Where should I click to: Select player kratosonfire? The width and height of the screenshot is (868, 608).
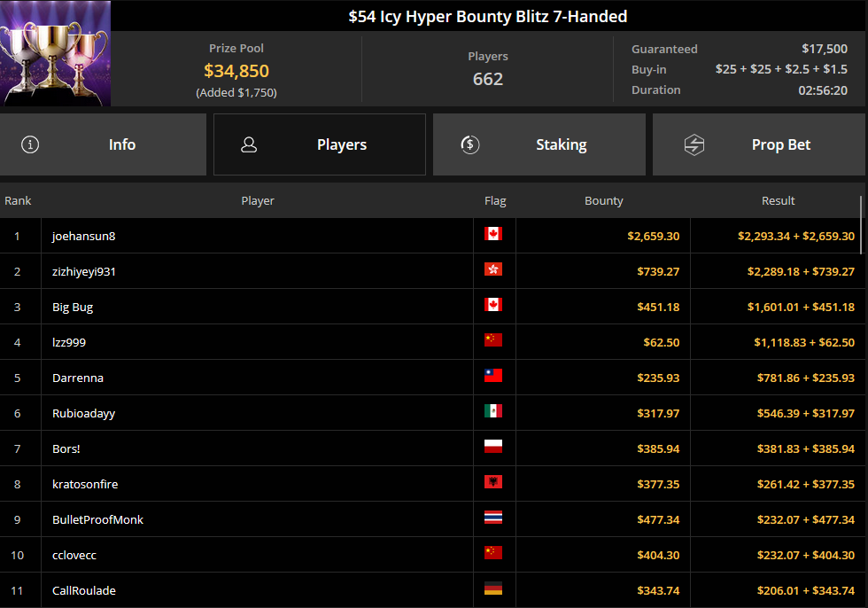point(85,484)
